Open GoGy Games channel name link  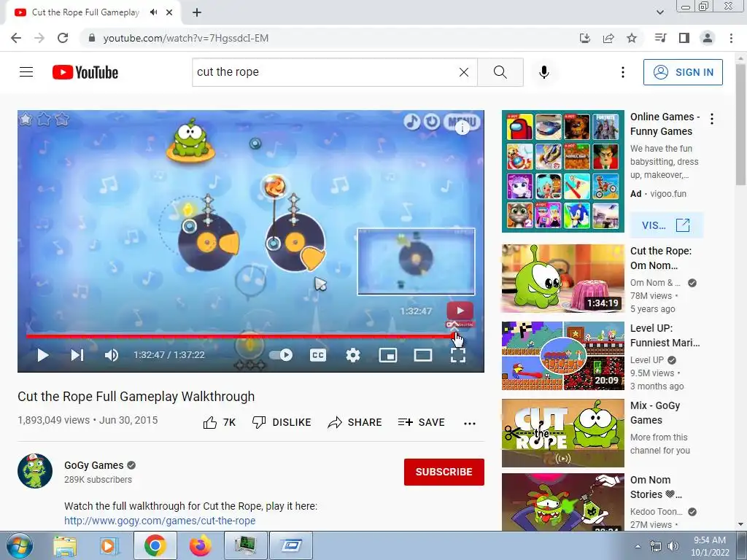(x=94, y=465)
